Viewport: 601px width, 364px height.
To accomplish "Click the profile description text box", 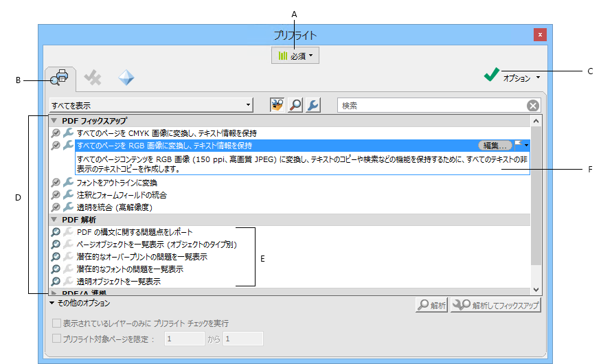I will [x=302, y=164].
